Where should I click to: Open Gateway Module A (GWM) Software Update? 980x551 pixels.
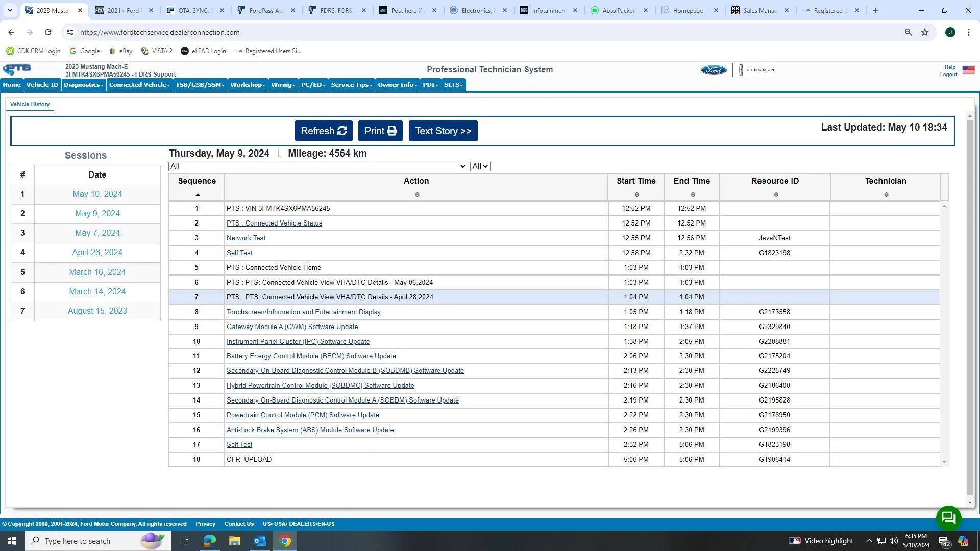click(292, 327)
